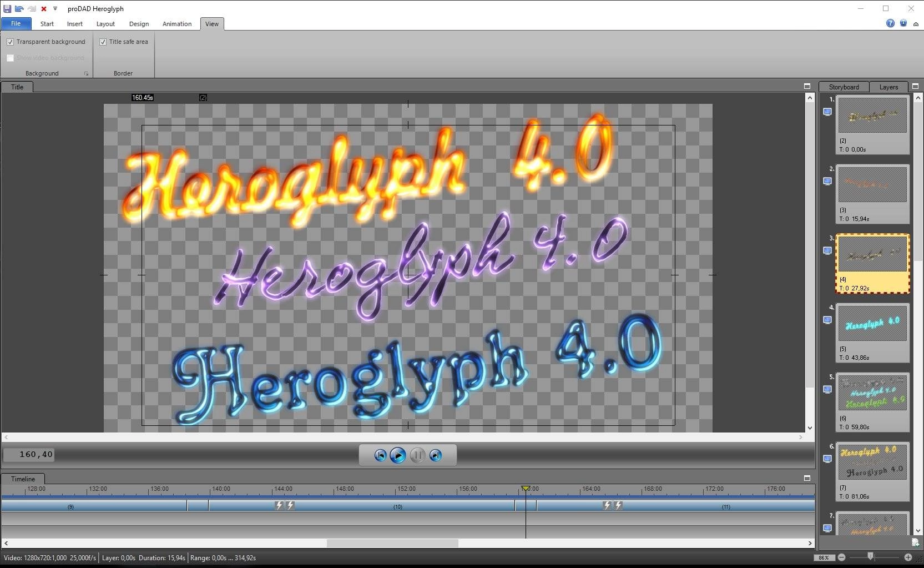Click second lightning effect icon on clip (10)
The height and width of the screenshot is (568, 924).
pos(290,505)
